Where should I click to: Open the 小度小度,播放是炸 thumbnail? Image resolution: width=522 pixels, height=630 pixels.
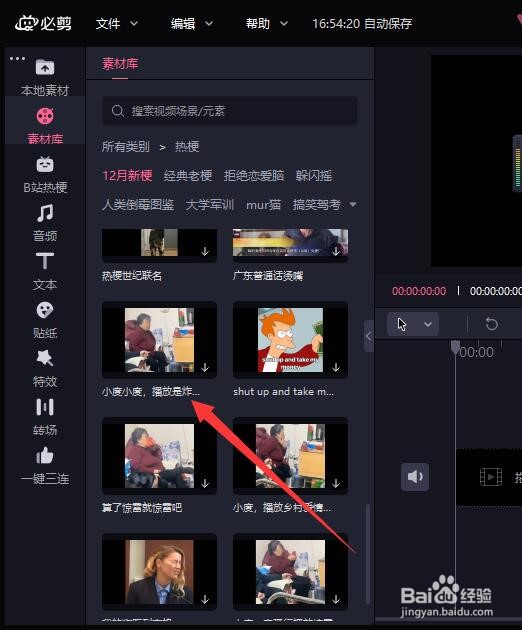click(159, 340)
